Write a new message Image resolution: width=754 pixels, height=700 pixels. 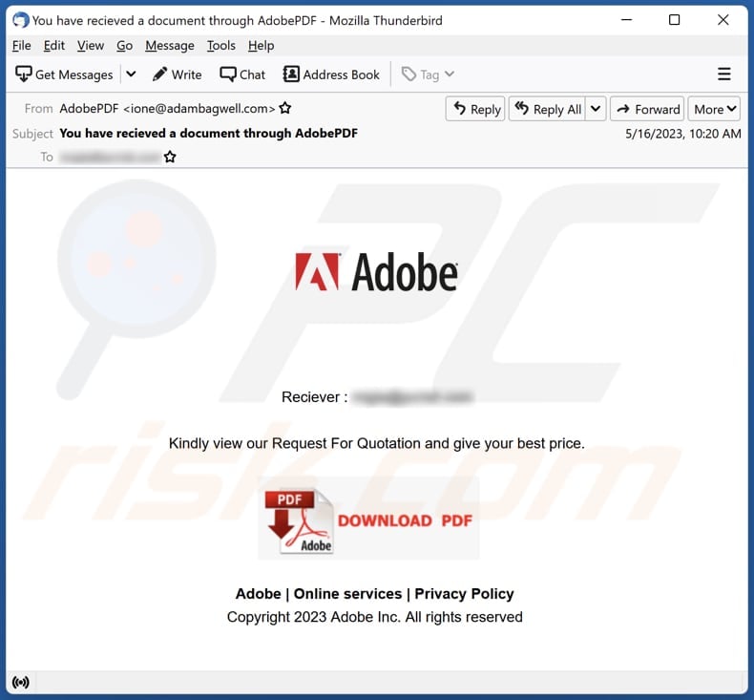[x=177, y=74]
